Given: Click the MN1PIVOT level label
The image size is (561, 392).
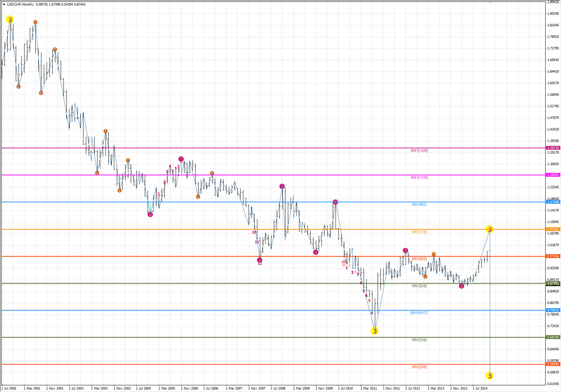Looking at the screenshot, I should 419,313.
